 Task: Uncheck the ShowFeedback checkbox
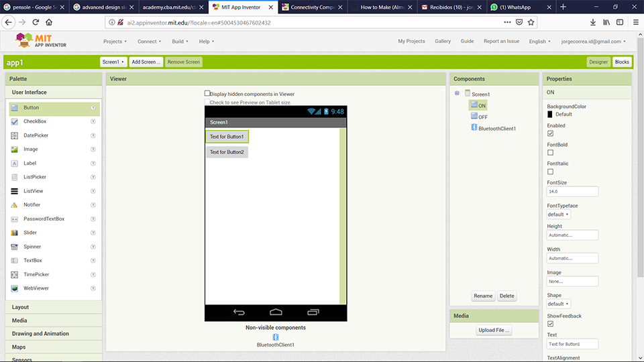(x=550, y=324)
